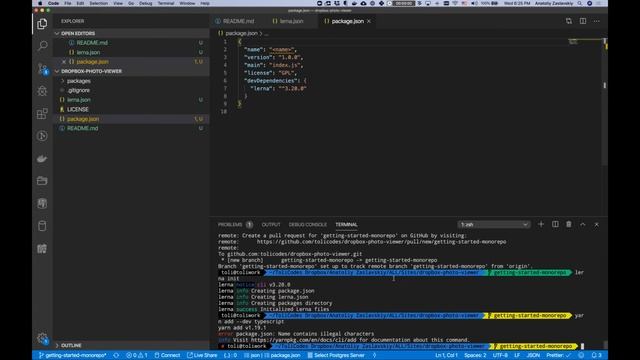Open the Help menu
Viewport: 640px width, 360px height.
coord(205,3)
